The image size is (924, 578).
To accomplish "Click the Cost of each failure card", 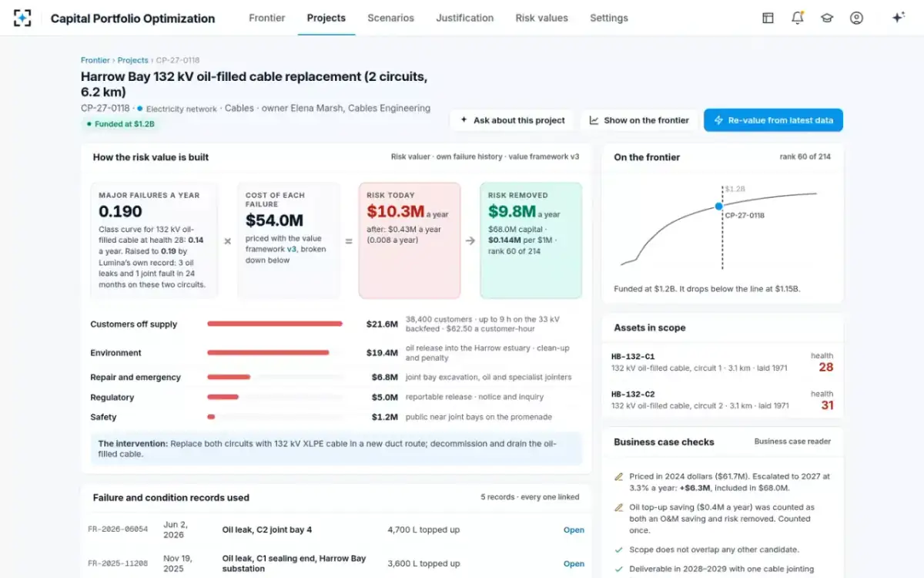I will click(x=288, y=240).
